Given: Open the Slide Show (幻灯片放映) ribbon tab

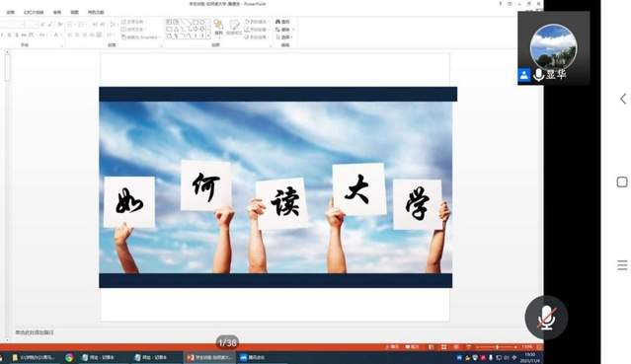Looking at the screenshot, I should pyautogui.click(x=34, y=12).
